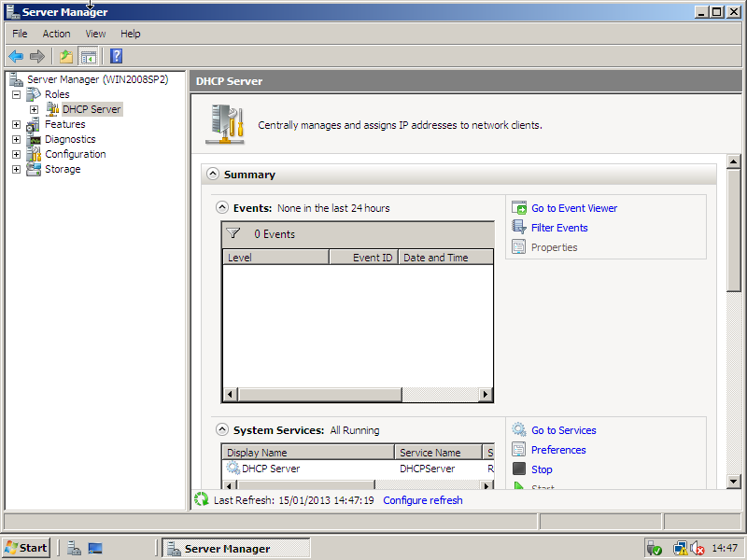The width and height of the screenshot is (747, 560).
Task: Click the Back arrow toolbar icon
Action: [x=16, y=56]
